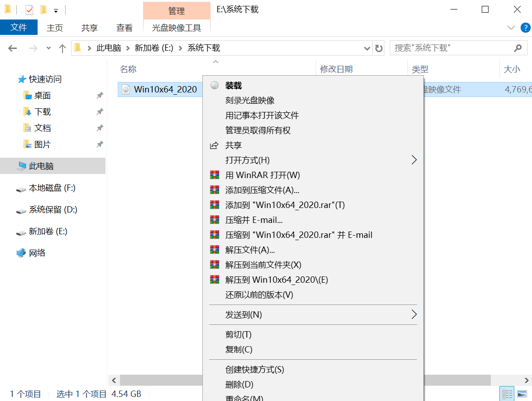Open Customize Quick Access Toolbar dropdown

pyautogui.click(x=56, y=11)
